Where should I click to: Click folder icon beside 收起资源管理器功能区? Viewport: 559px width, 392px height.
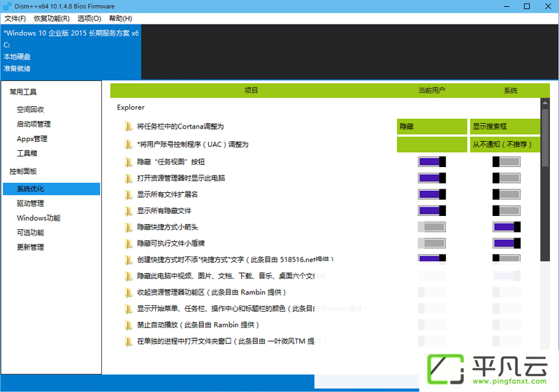tap(129, 293)
